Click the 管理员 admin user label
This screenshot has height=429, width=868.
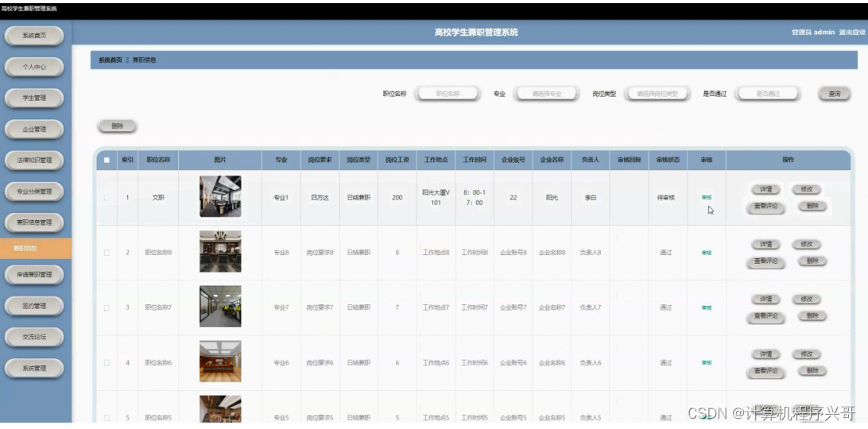812,33
